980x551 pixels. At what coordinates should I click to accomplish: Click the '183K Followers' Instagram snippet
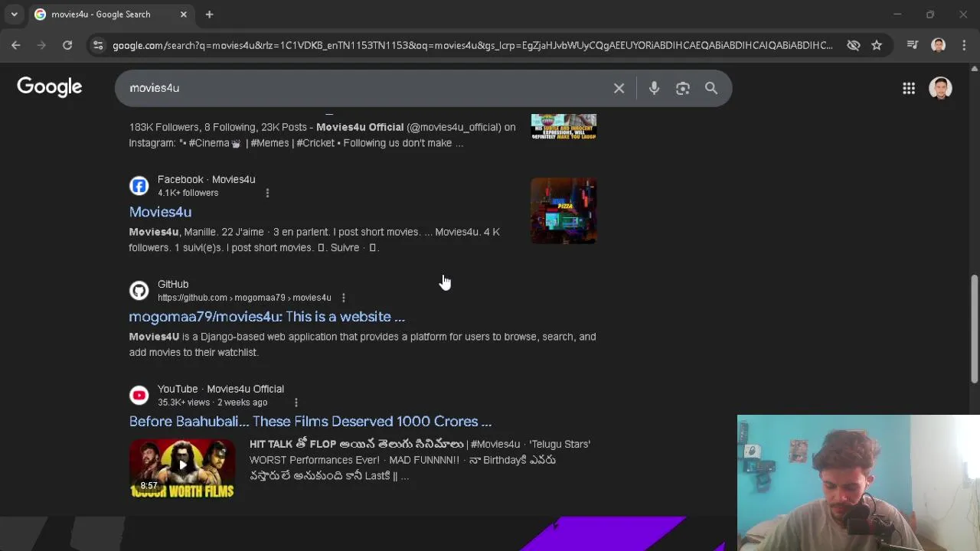click(322, 135)
